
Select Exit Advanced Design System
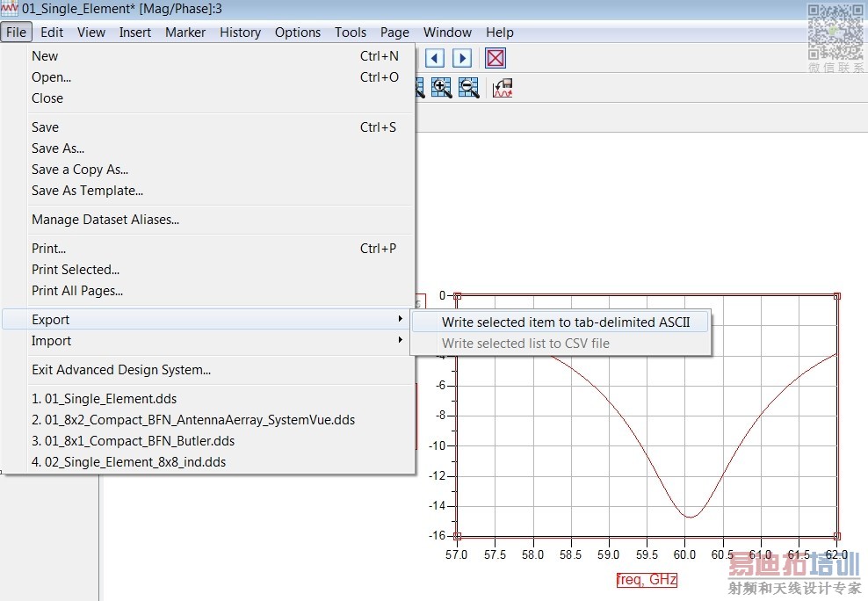(121, 370)
